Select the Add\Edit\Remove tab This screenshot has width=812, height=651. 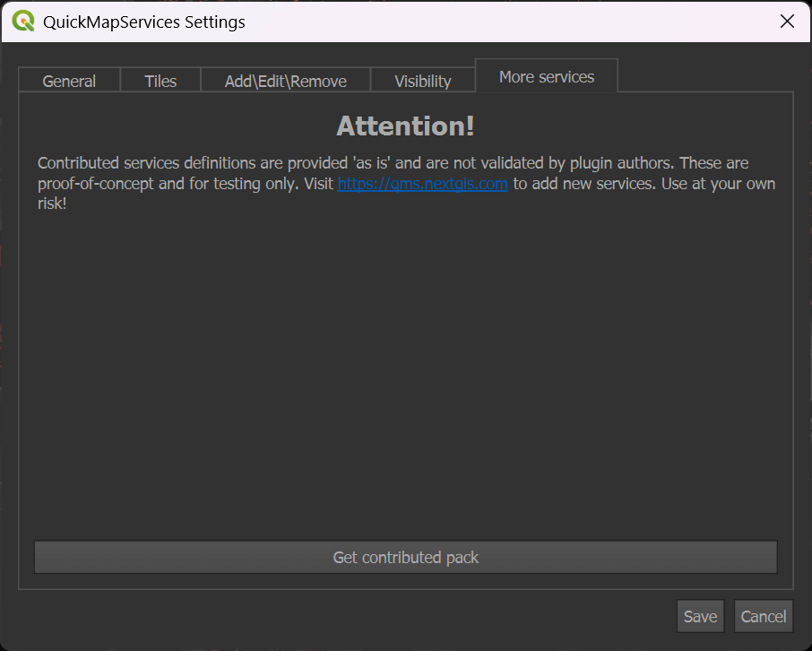coord(285,81)
